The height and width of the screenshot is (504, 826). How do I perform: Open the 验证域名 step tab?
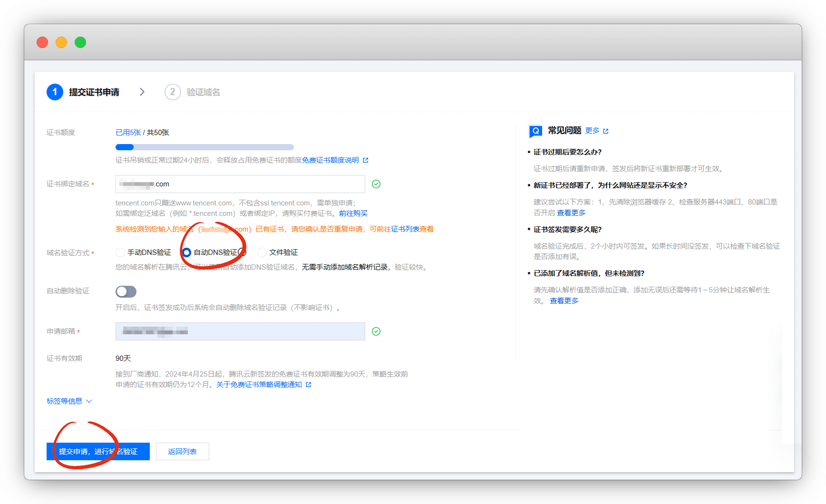[x=203, y=92]
